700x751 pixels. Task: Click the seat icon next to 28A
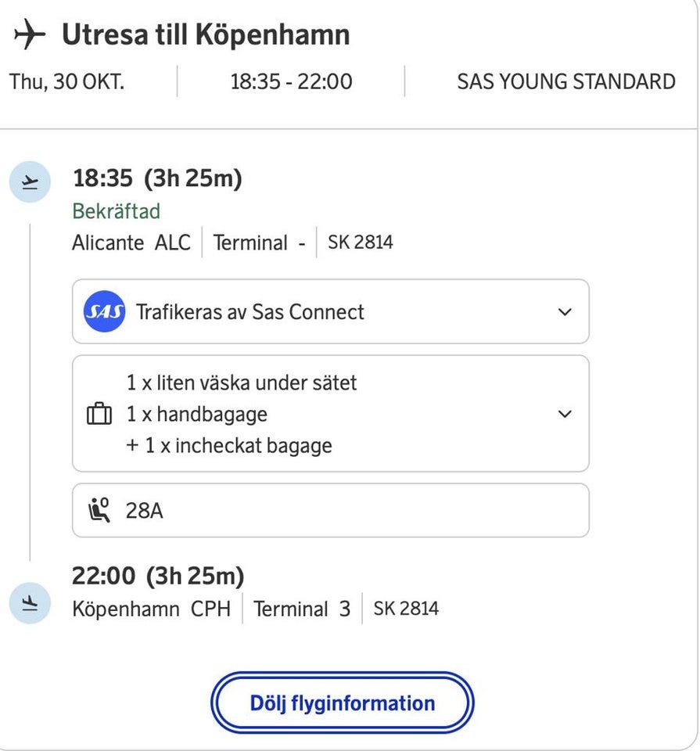tap(99, 511)
